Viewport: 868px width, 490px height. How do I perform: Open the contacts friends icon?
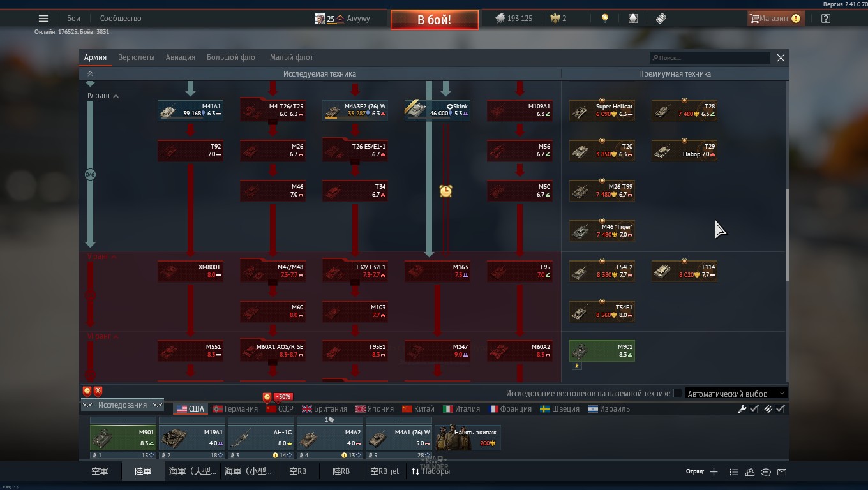[750, 472]
